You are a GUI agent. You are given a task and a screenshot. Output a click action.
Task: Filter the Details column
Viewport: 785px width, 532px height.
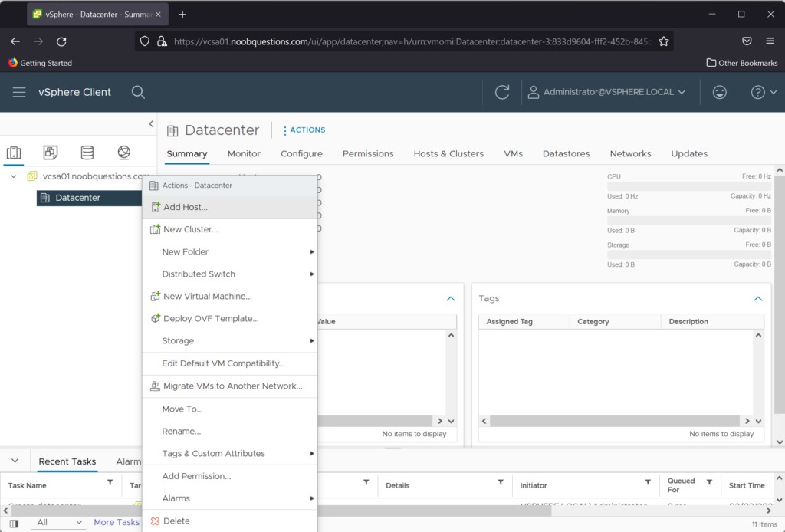pos(501,482)
